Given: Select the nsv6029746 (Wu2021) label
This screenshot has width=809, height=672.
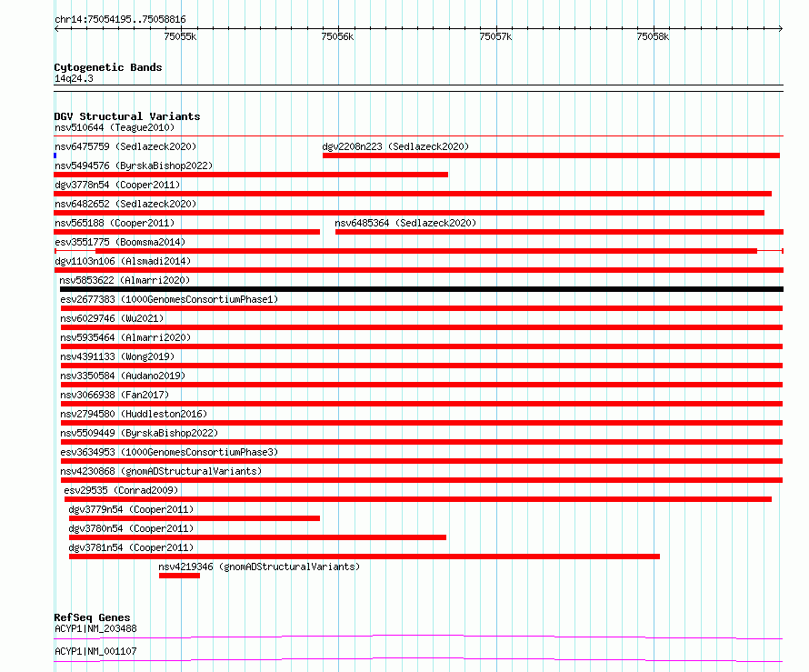Looking at the screenshot, I should pos(112,318).
